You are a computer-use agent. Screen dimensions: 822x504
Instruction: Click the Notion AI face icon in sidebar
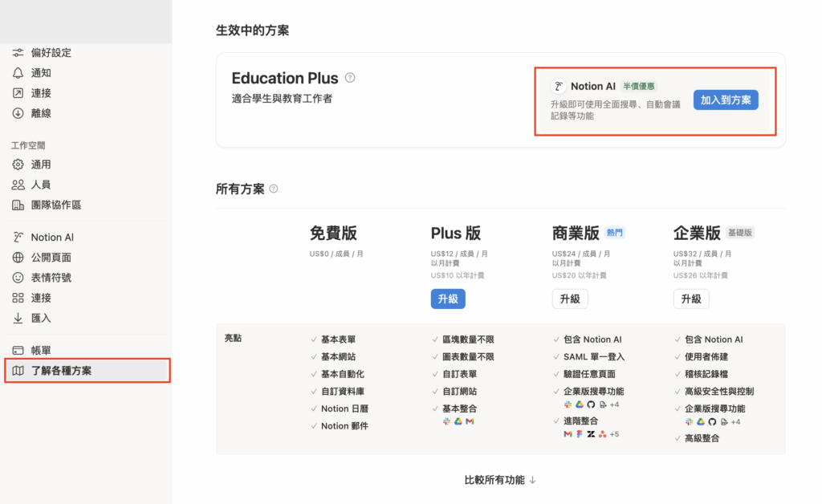click(18, 238)
